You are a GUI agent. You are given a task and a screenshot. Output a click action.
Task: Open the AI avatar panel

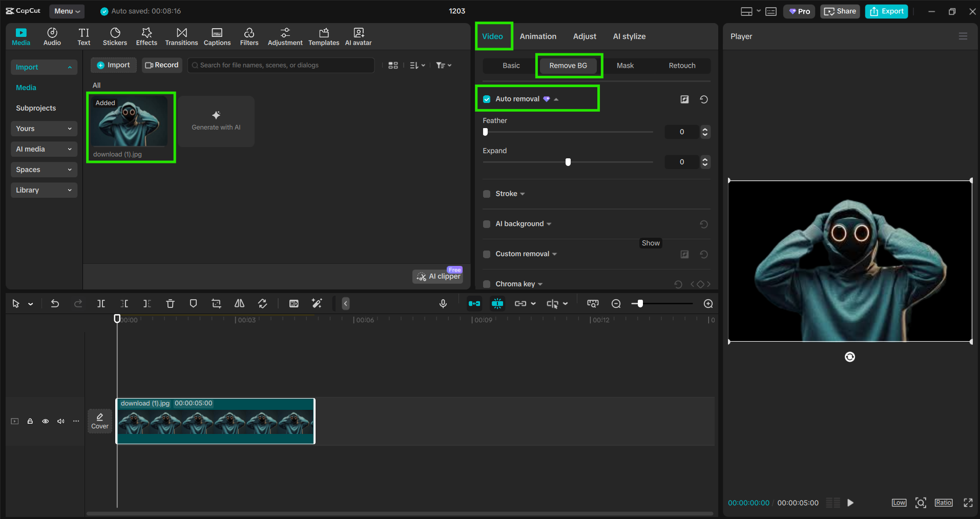pyautogui.click(x=358, y=36)
